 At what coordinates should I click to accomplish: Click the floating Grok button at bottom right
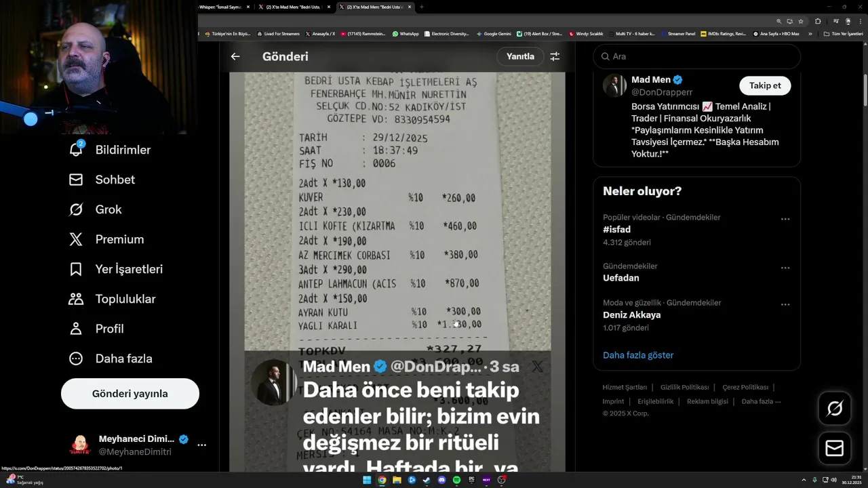(835, 408)
